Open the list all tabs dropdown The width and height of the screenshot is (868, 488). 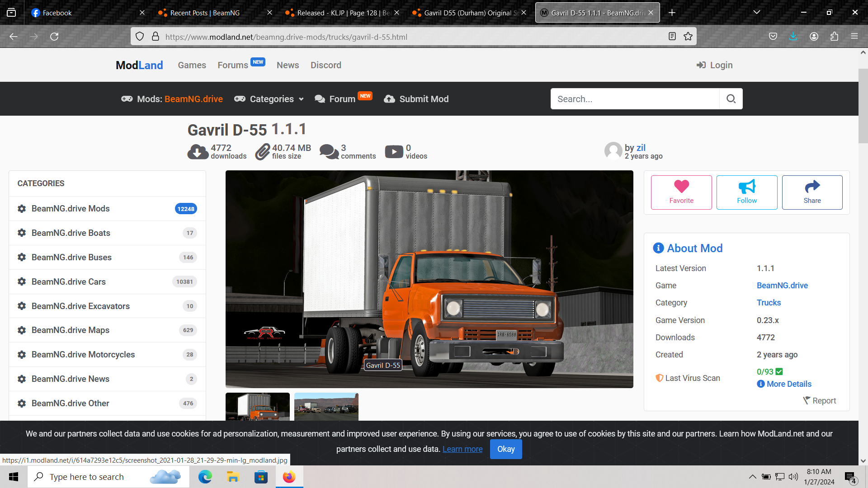(757, 13)
